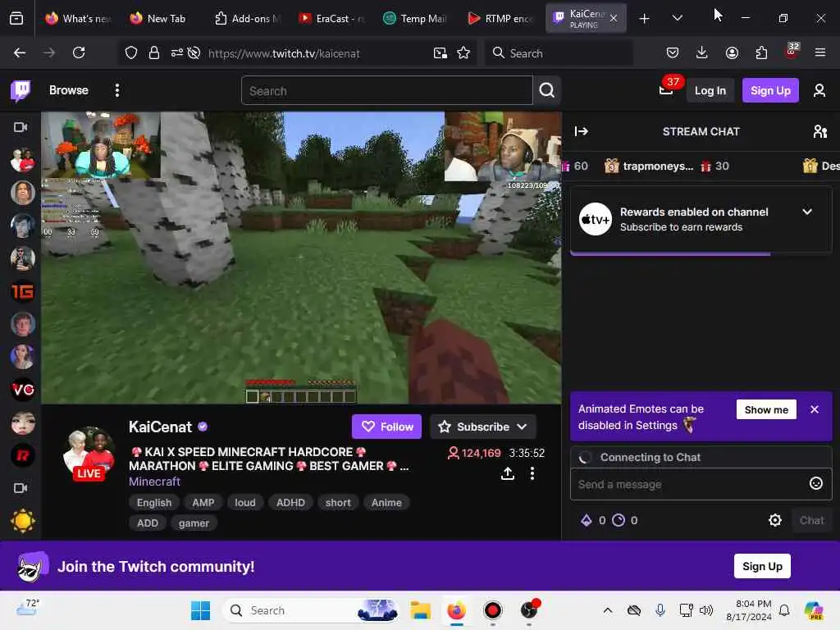Open a new browser tab
The image size is (840, 630).
645,19
